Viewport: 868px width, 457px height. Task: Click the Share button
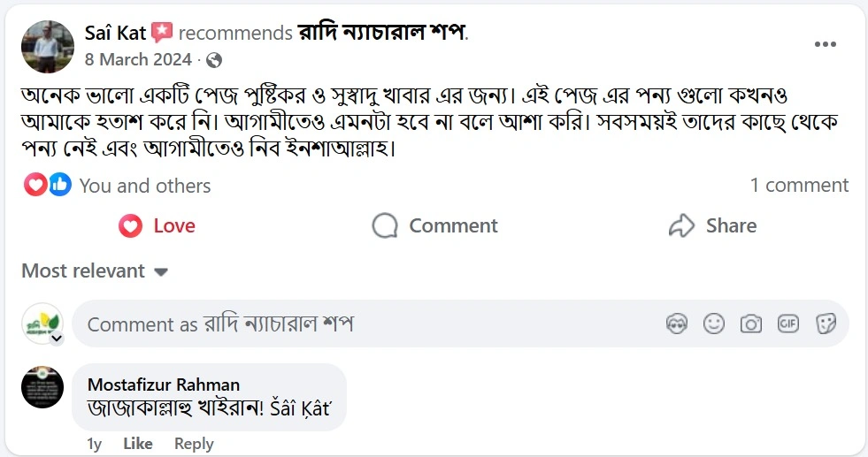tap(712, 226)
